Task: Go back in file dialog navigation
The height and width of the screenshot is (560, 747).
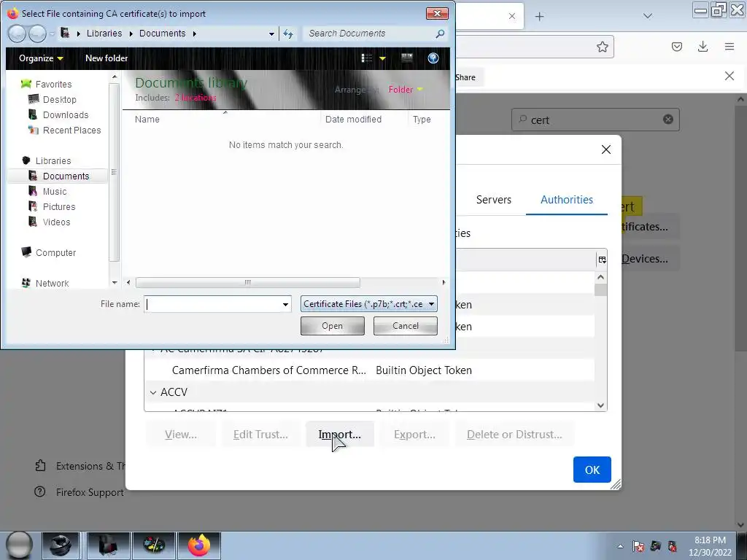Action: (x=18, y=34)
